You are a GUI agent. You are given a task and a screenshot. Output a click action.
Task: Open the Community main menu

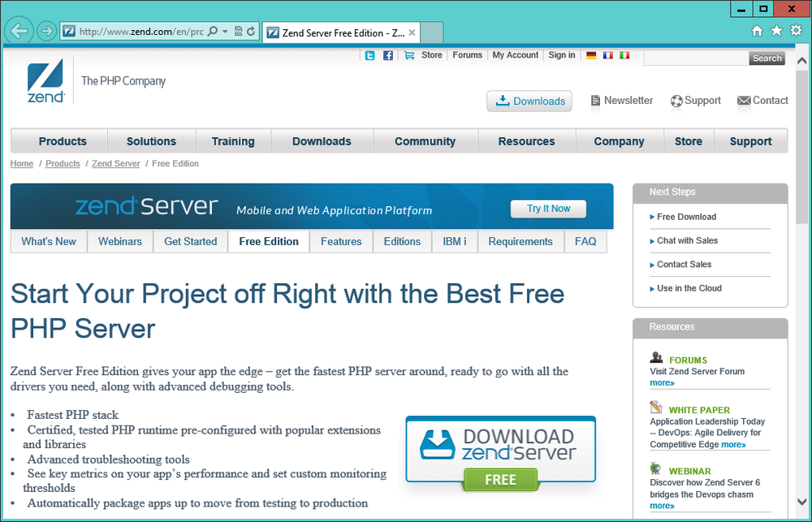(x=425, y=141)
